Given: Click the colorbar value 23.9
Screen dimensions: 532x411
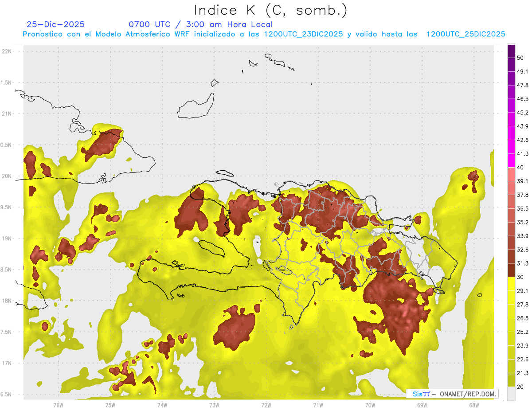Looking at the screenshot, I should [522, 346].
